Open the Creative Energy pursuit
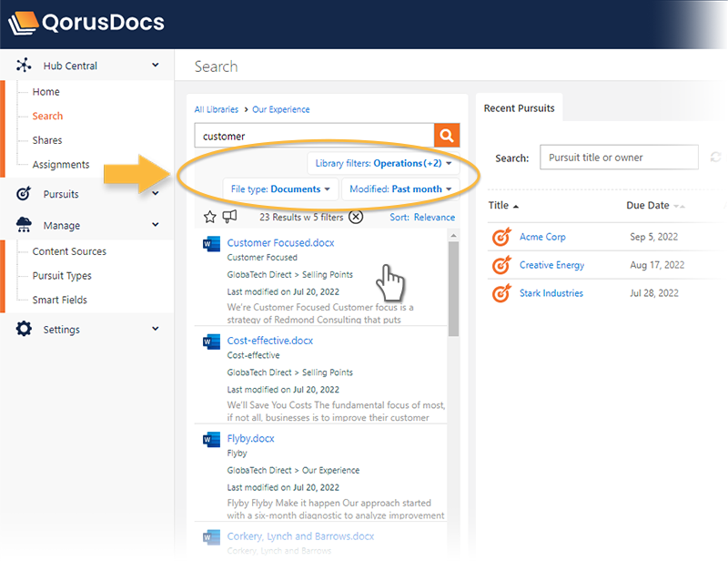The width and height of the screenshot is (728, 561). tap(551, 265)
